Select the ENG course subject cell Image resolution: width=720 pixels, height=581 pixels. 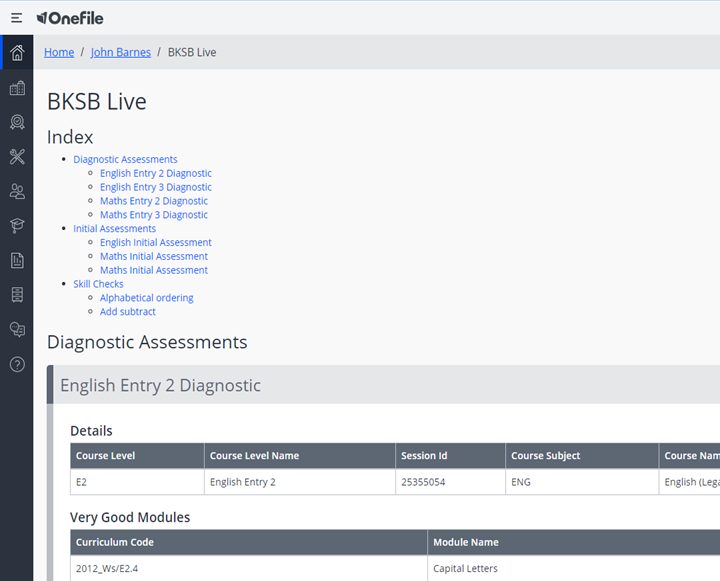coord(582,482)
